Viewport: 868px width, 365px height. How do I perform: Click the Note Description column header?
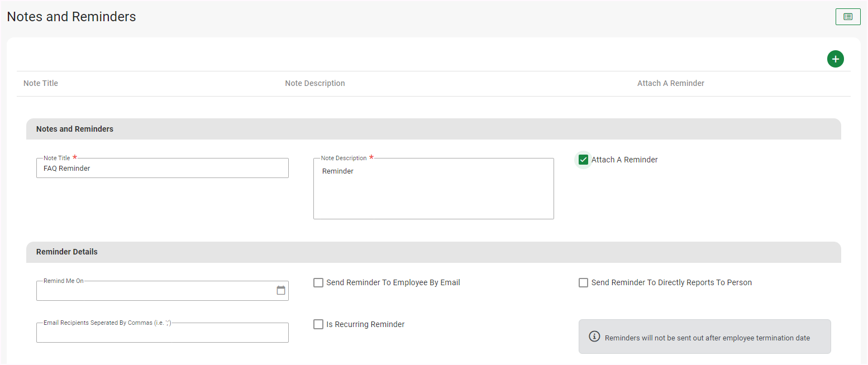click(315, 83)
